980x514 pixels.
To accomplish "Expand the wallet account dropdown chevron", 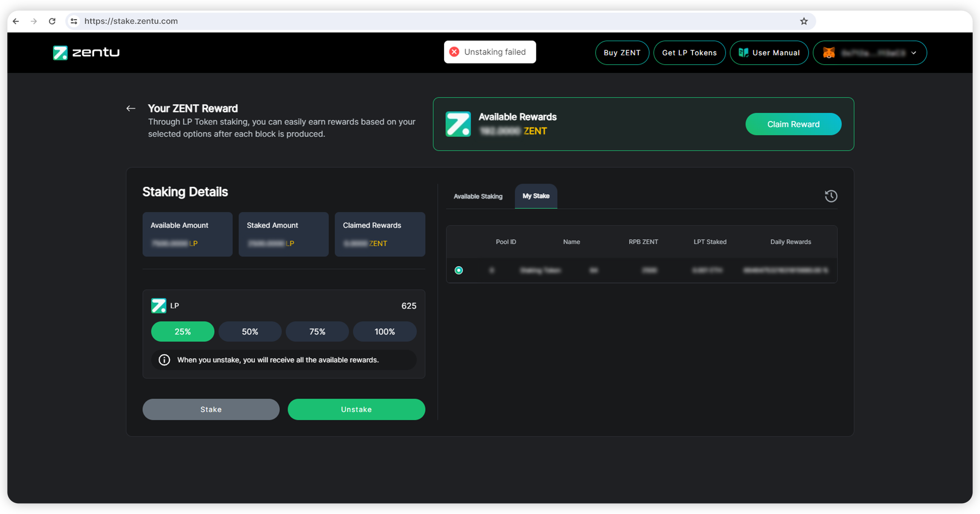I will (x=913, y=53).
